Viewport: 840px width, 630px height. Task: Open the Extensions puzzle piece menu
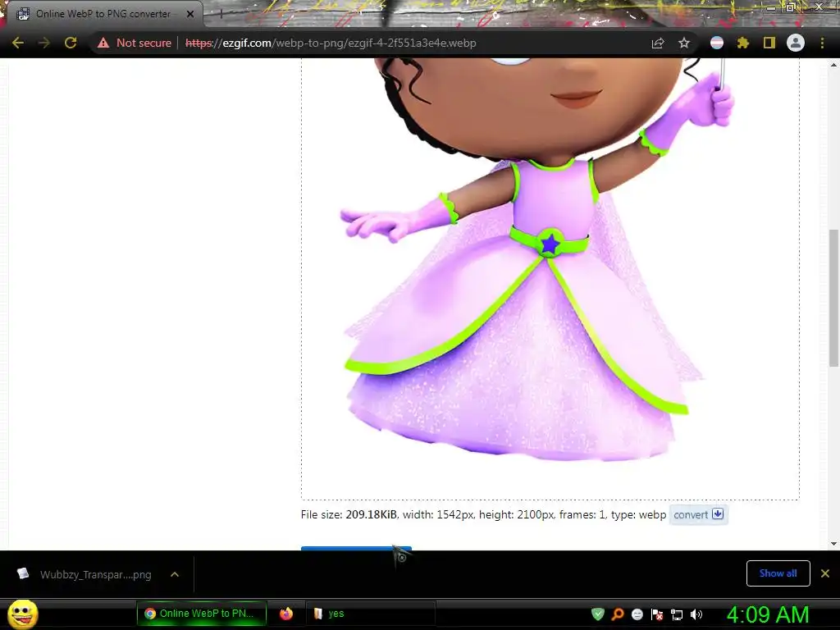743,43
